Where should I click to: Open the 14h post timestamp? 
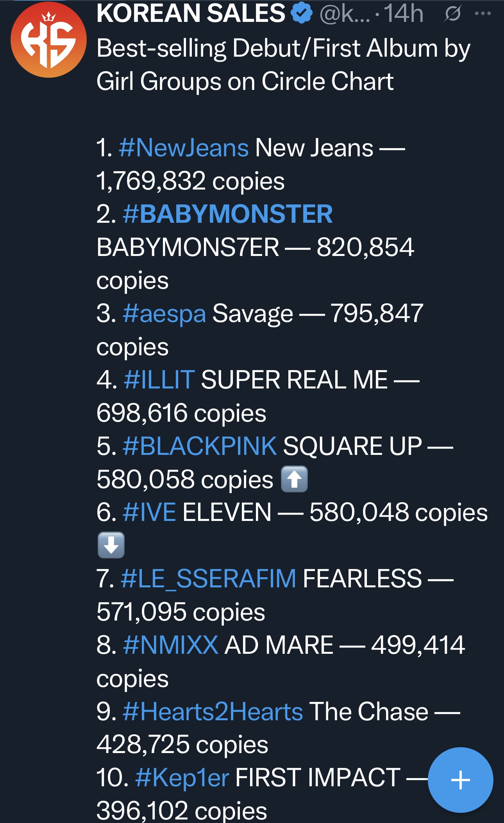coord(404,14)
